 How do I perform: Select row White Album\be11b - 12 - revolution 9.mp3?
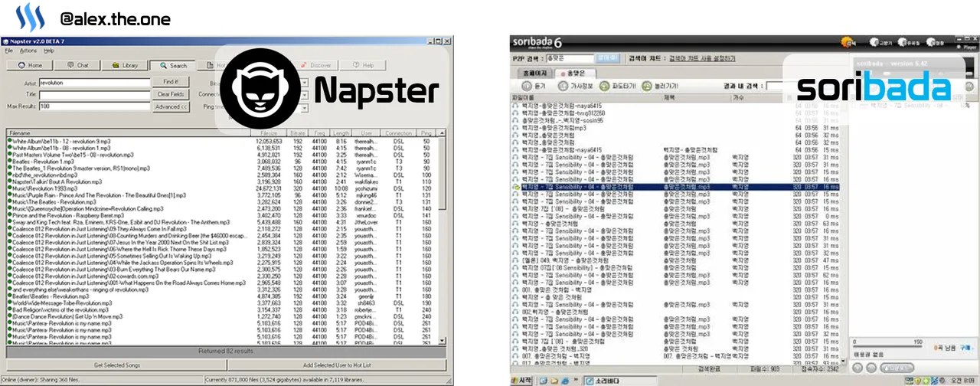coord(222,141)
